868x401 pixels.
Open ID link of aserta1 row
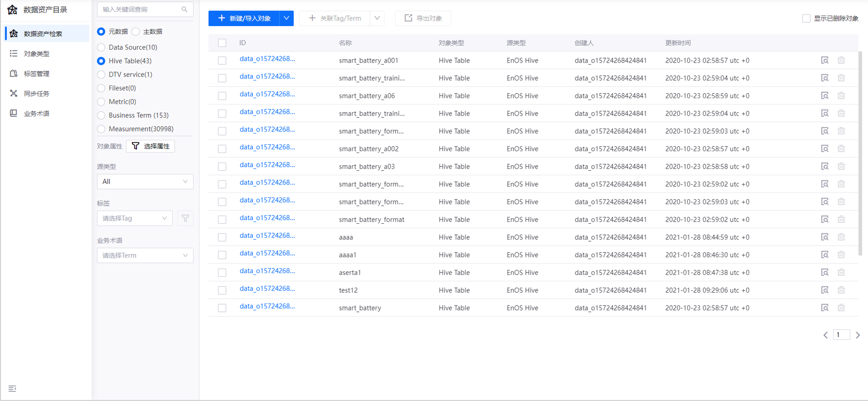tap(267, 271)
